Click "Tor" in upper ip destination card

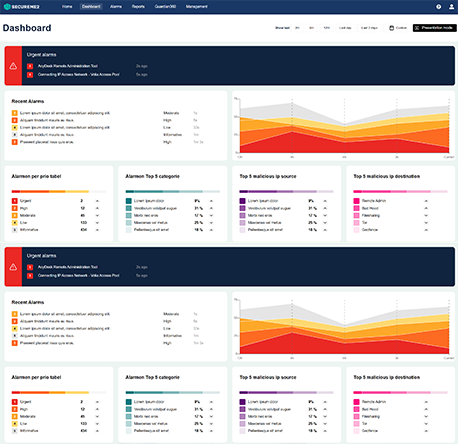364,222
